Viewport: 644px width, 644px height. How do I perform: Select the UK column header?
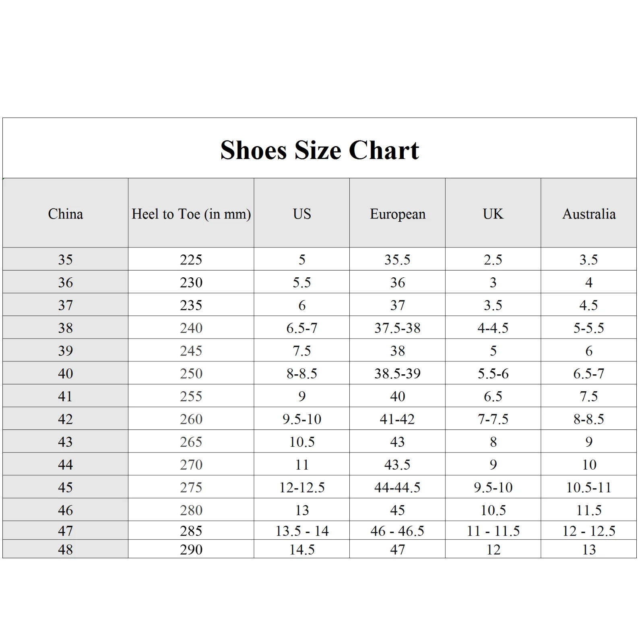pyautogui.click(x=493, y=214)
